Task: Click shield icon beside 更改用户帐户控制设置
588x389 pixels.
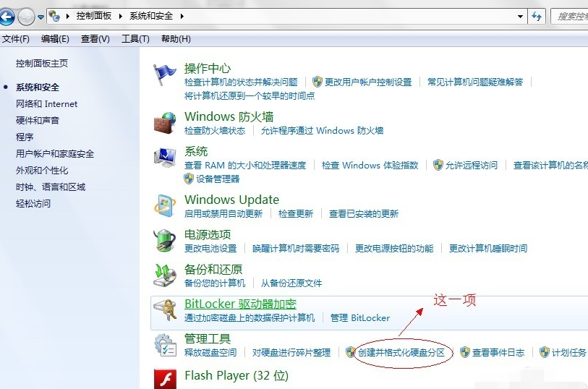Action: point(318,82)
